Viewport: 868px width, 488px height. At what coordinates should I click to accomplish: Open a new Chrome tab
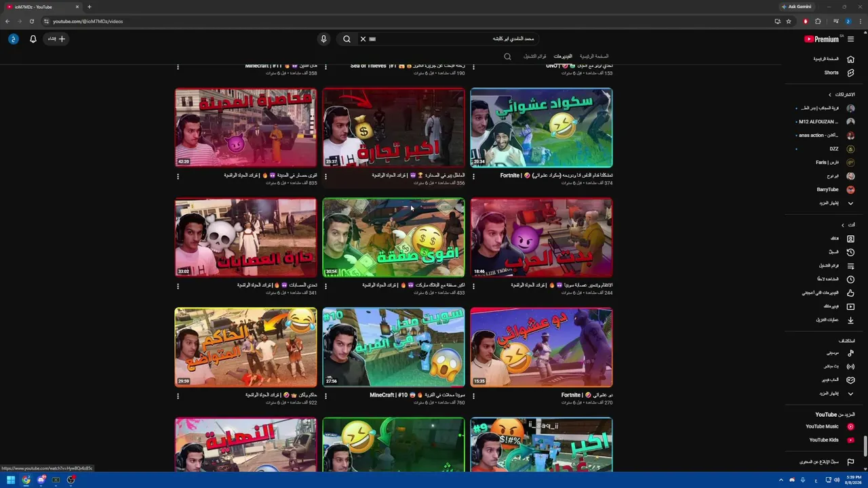[89, 7]
